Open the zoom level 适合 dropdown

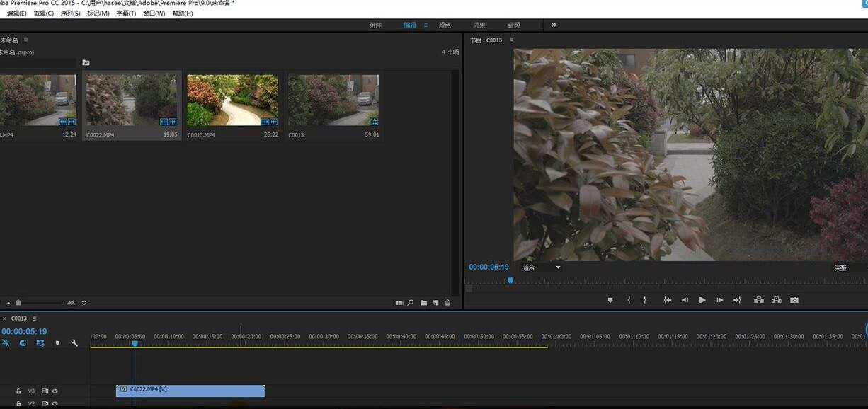[542, 267]
